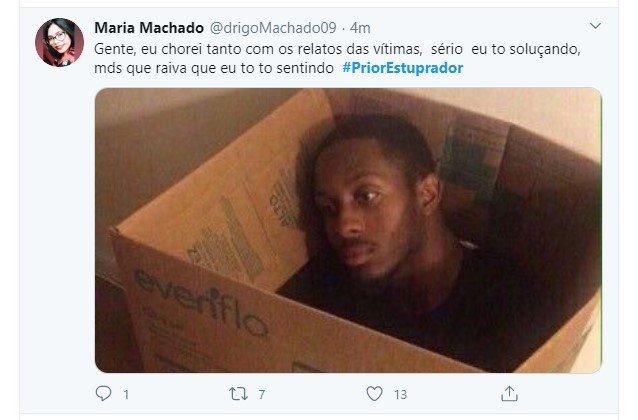Like the tweet with the heart icon

coord(374,394)
